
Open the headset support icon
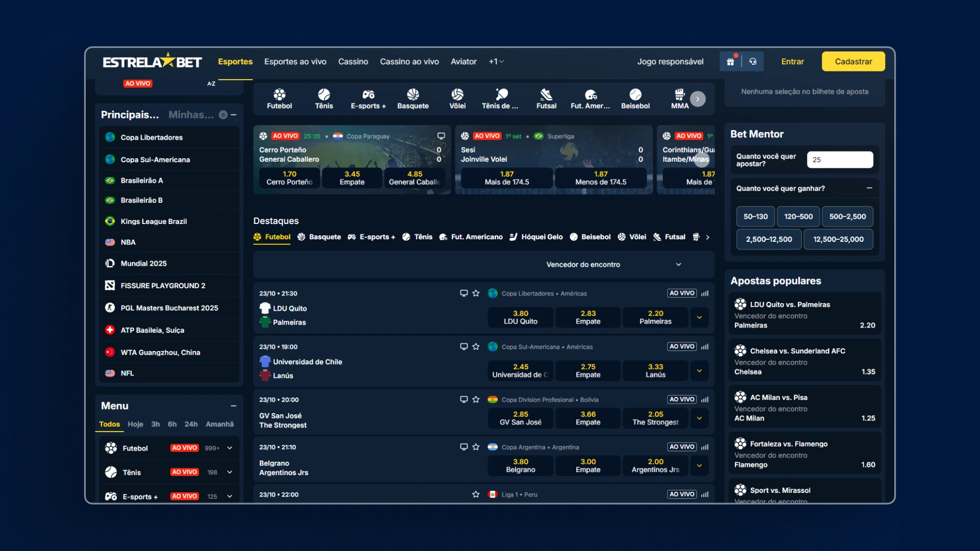[753, 62]
